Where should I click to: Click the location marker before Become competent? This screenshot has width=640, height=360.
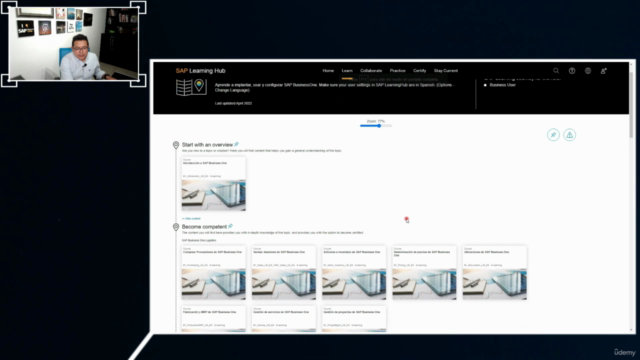click(176, 227)
